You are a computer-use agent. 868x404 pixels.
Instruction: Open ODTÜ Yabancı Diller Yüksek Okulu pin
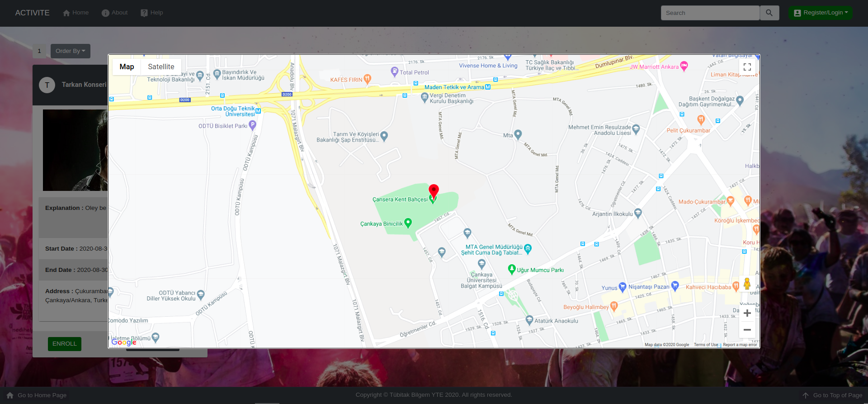tap(201, 295)
